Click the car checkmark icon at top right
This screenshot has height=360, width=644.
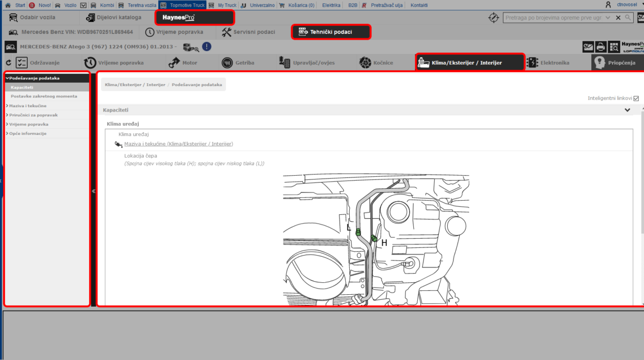[588, 47]
